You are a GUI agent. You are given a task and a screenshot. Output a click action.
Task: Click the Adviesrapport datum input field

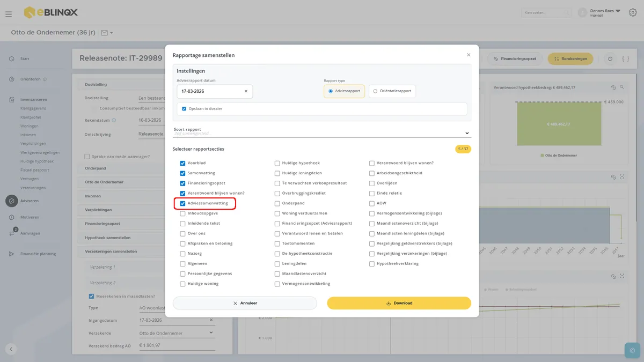215,91
